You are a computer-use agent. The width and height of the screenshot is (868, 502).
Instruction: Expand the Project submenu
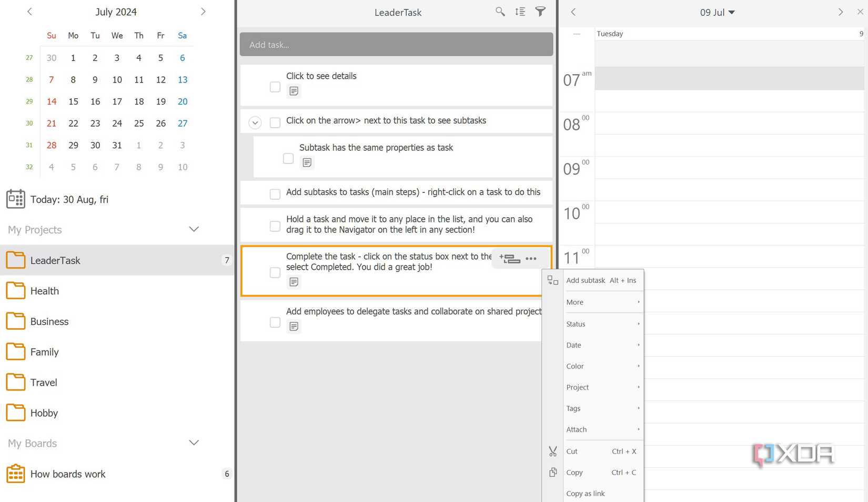(x=603, y=387)
